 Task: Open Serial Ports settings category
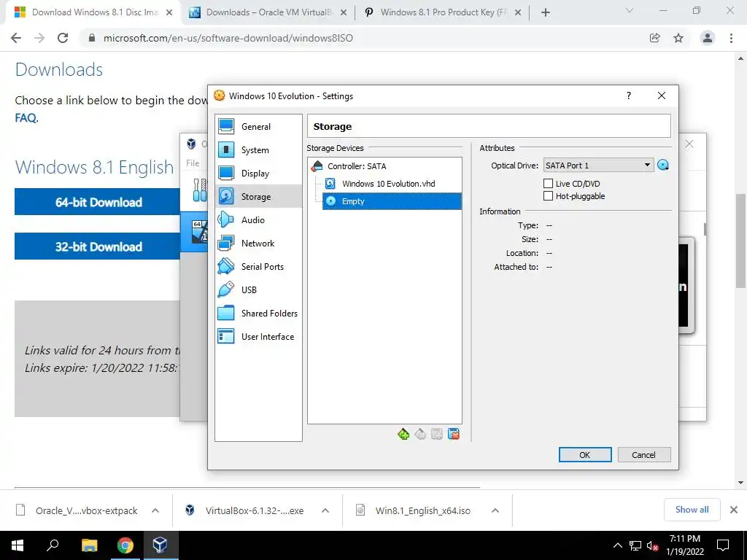258,266
